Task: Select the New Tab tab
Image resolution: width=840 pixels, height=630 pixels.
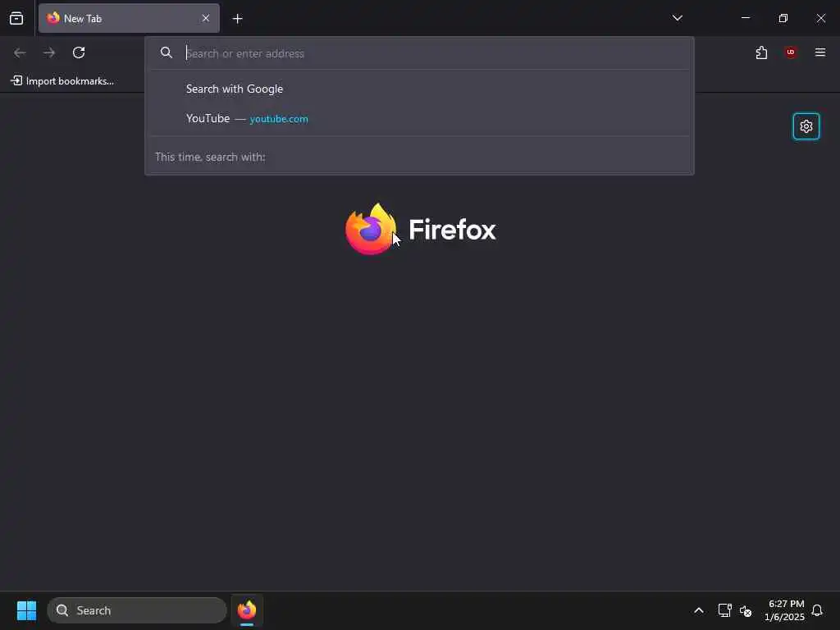Action: [129, 18]
